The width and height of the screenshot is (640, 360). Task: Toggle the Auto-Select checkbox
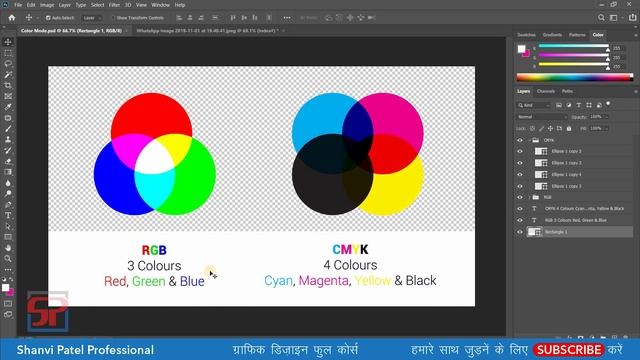tap(48, 18)
